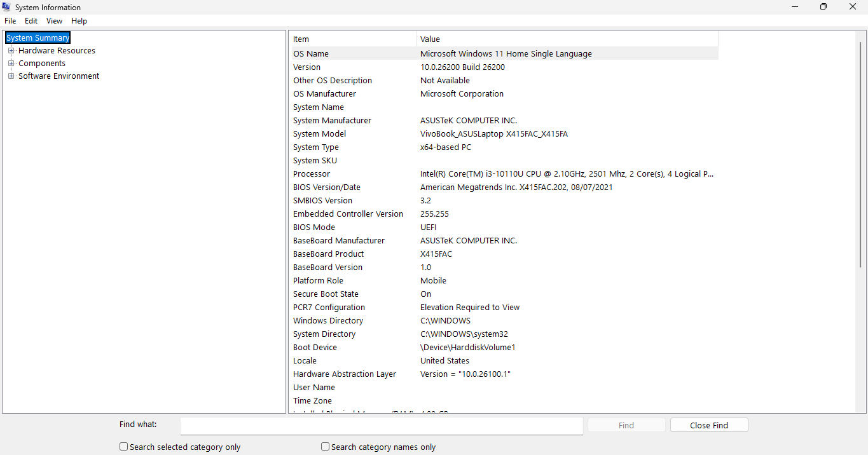Select the Components tree item

coord(42,64)
